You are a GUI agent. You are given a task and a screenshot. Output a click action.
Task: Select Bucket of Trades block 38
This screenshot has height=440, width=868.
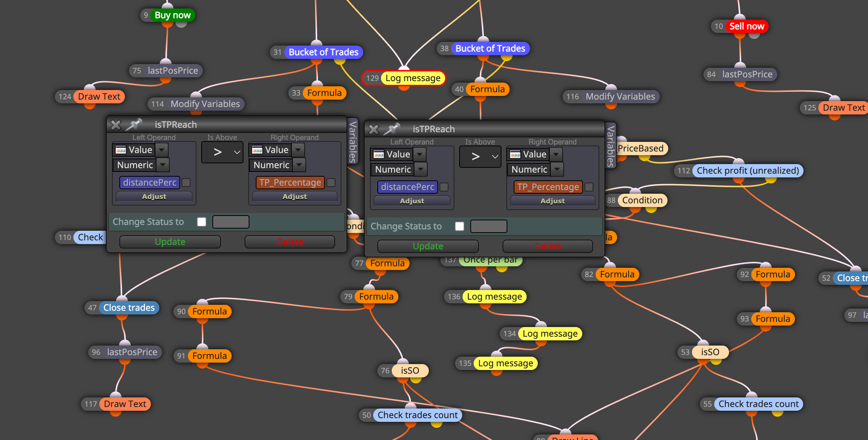pyautogui.click(x=490, y=49)
